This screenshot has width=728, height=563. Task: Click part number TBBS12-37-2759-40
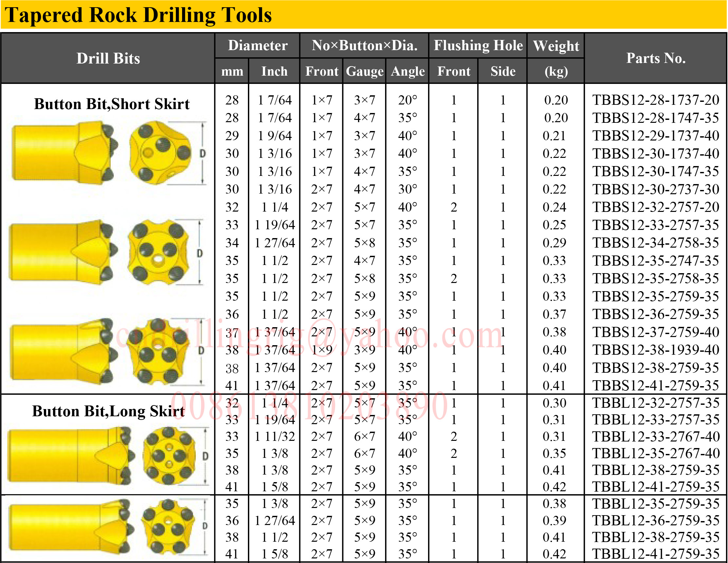point(655,332)
